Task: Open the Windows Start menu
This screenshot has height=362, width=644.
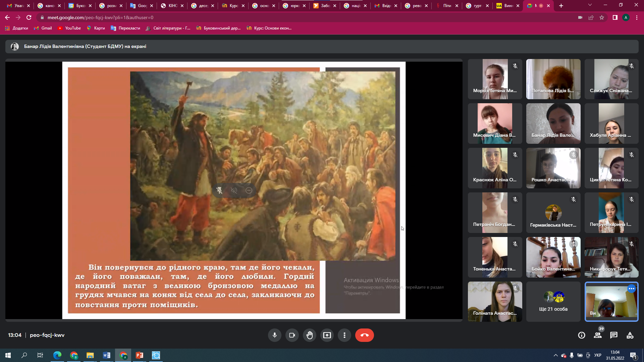Action: [x=8, y=355]
